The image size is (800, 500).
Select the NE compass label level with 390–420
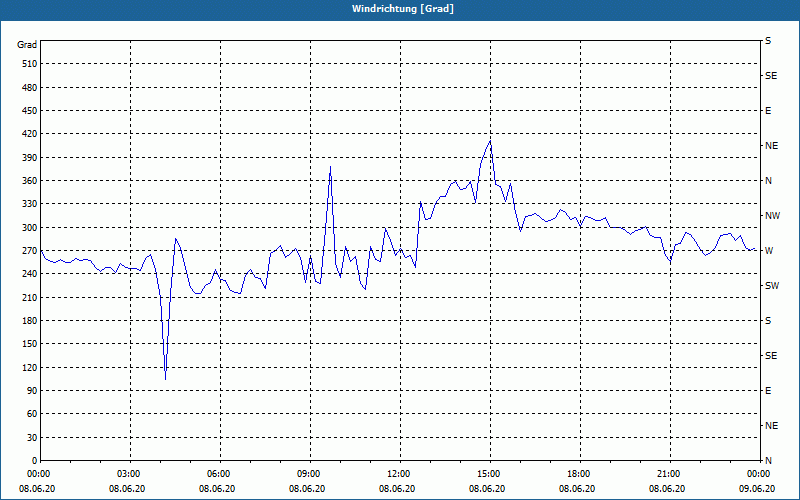(x=771, y=146)
